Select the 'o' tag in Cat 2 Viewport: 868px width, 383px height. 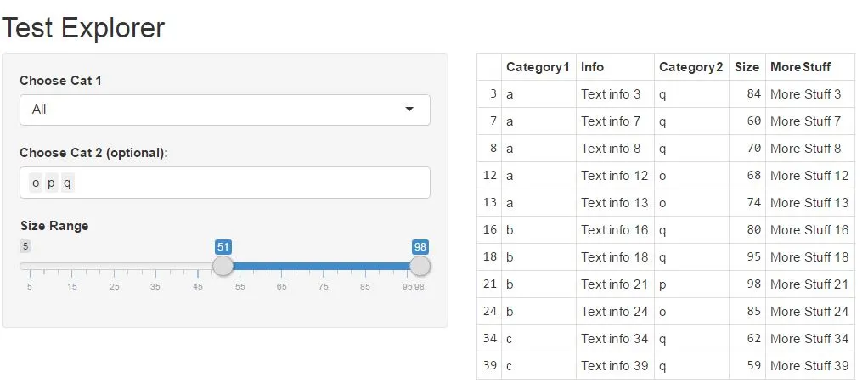(x=36, y=183)
